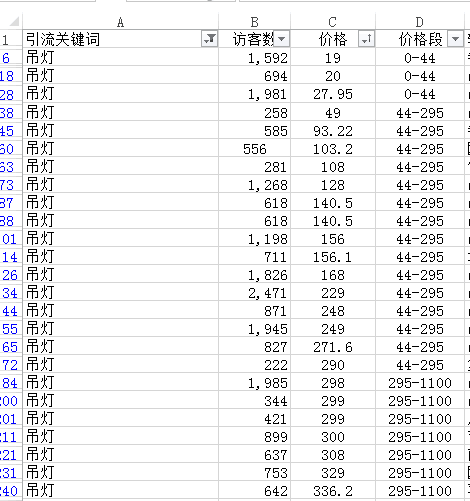Select row header 1
Viewport: 470px width, 501px height.
tap(11, 39)
